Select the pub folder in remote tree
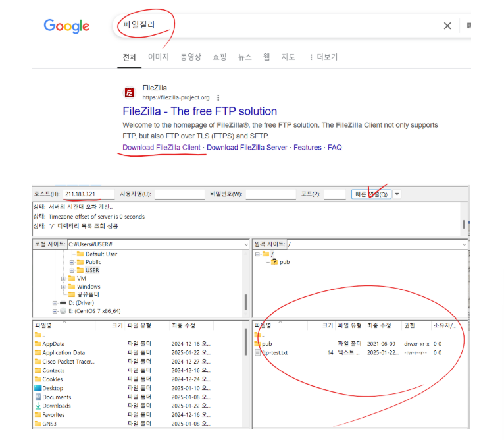Screen dimensions: 504x440 284,262
